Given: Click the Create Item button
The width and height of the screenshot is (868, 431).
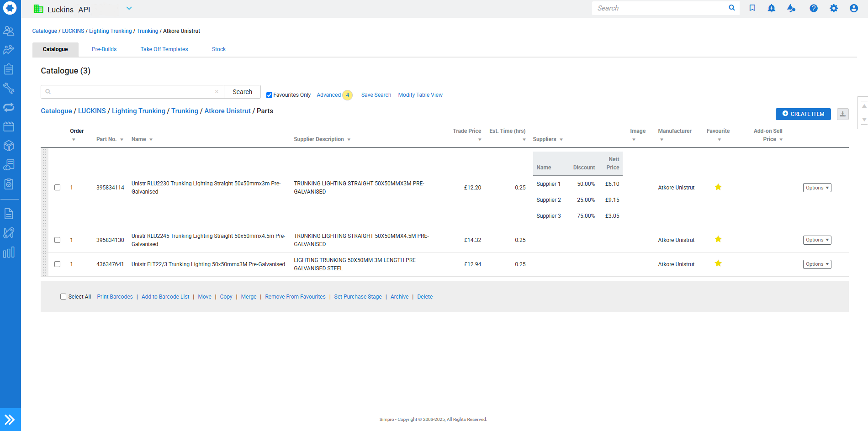Looking at the screenshot, I should [x=803, y=114].
